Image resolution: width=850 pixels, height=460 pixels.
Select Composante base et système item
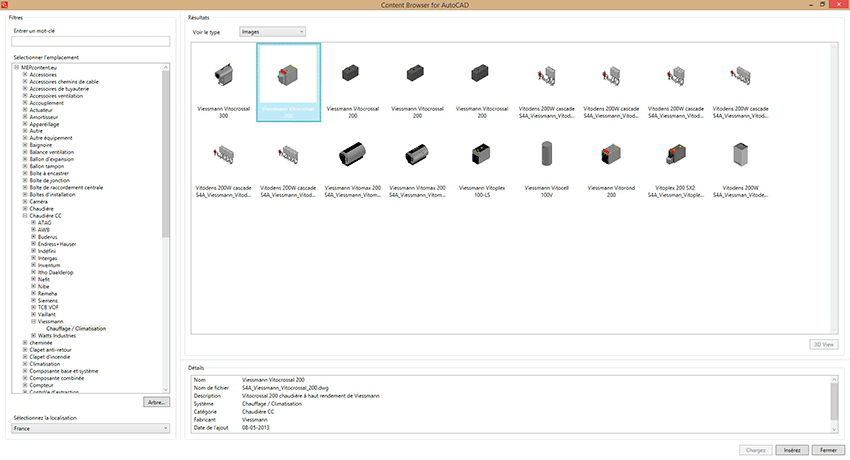click(64, 371)
